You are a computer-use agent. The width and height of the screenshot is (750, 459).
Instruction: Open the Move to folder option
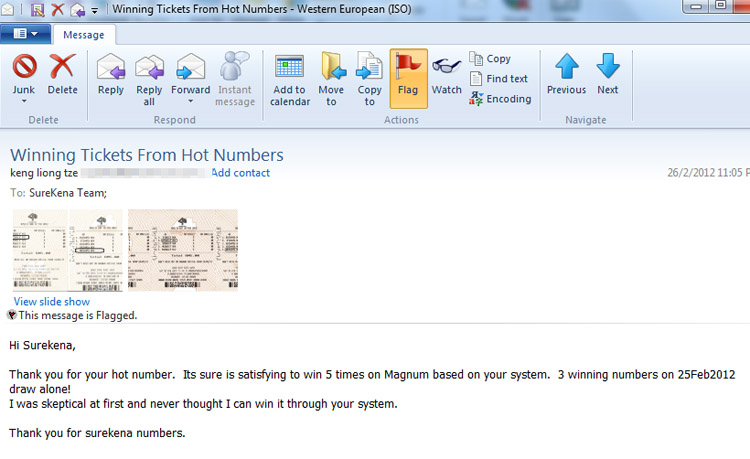(331, 80)
